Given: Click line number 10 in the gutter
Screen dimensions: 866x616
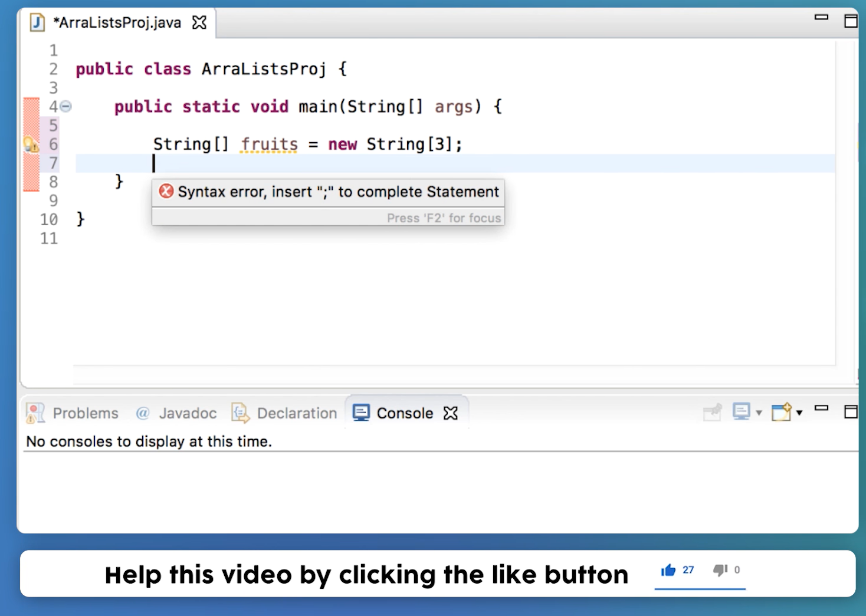Looking at the screenshot, I should (x=49, y=220).
